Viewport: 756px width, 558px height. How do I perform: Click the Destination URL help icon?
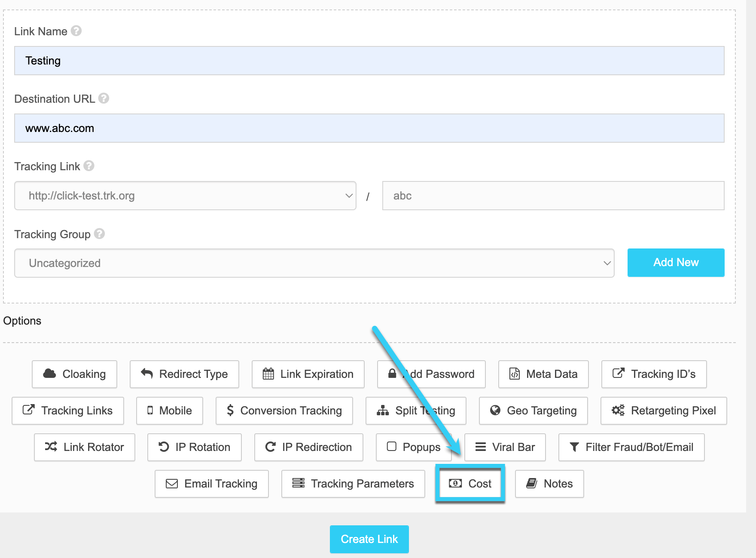[x=104, y=98]
